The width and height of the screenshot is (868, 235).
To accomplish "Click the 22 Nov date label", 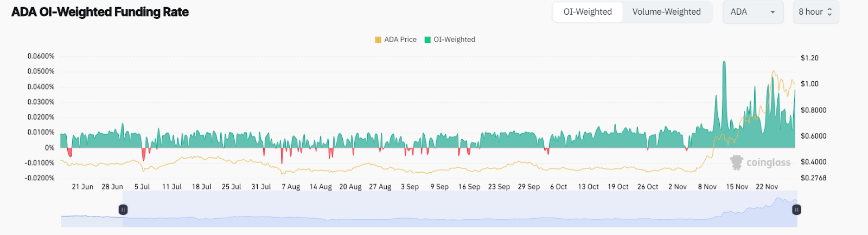I will 767,187.
